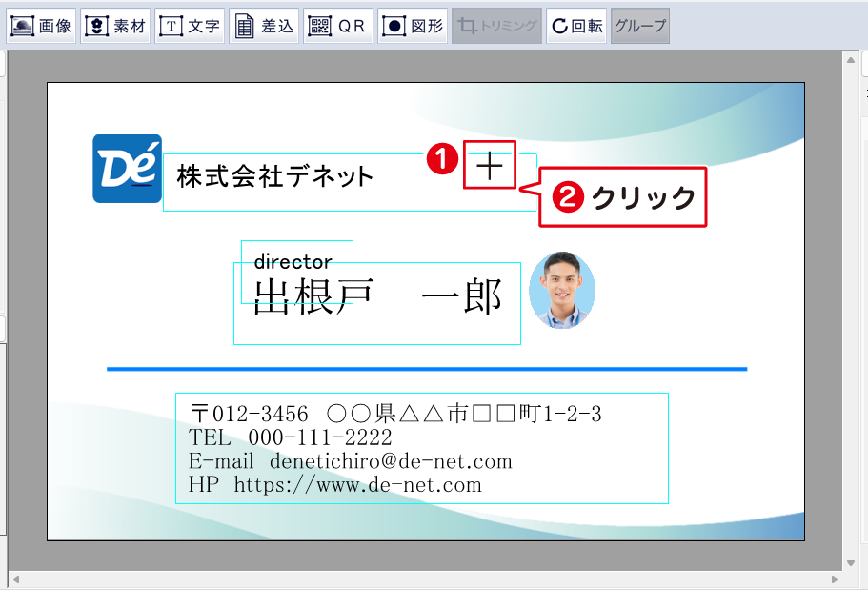Viewport: 868px width, 590px height.
Task: Click the トリミング (trimming) button
Action: [496, 26]
